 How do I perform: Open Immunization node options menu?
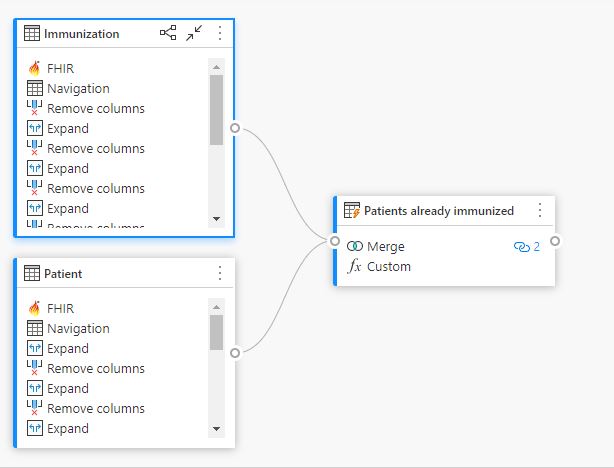click(220, 33)
